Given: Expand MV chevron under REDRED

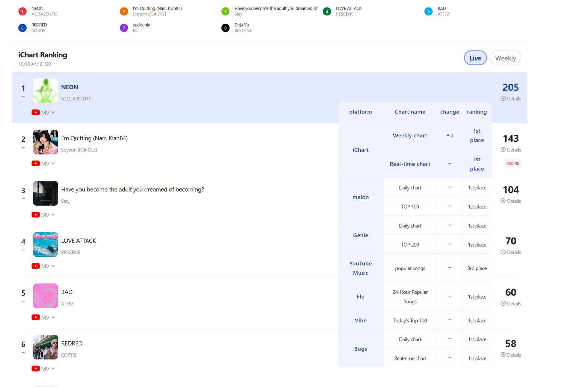Looking at the screenshot, I should coord(53,369).
